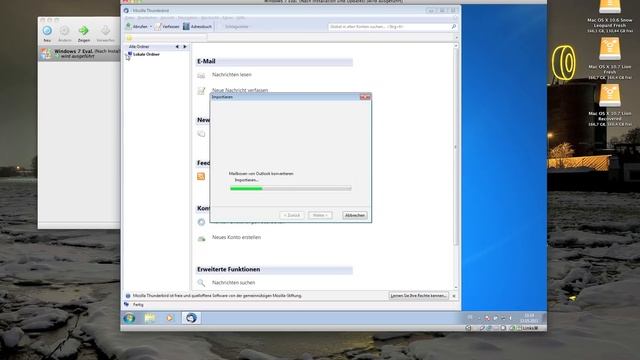The height and width of the screenshot is (360, 640).
Task: Click the mail toolbar overflow arrow at right
Action: [x=456, y=38]
